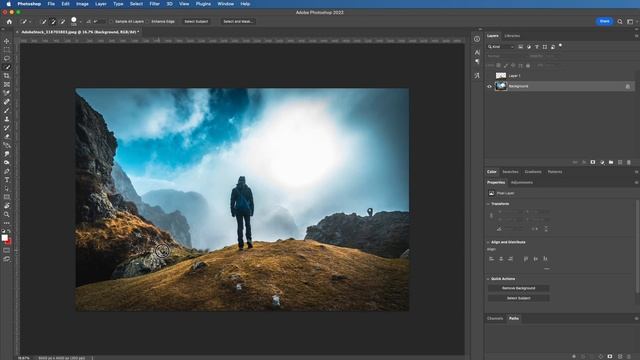Choose Add to selection brush mode
640x360 pixels.
tap(53, 22)
